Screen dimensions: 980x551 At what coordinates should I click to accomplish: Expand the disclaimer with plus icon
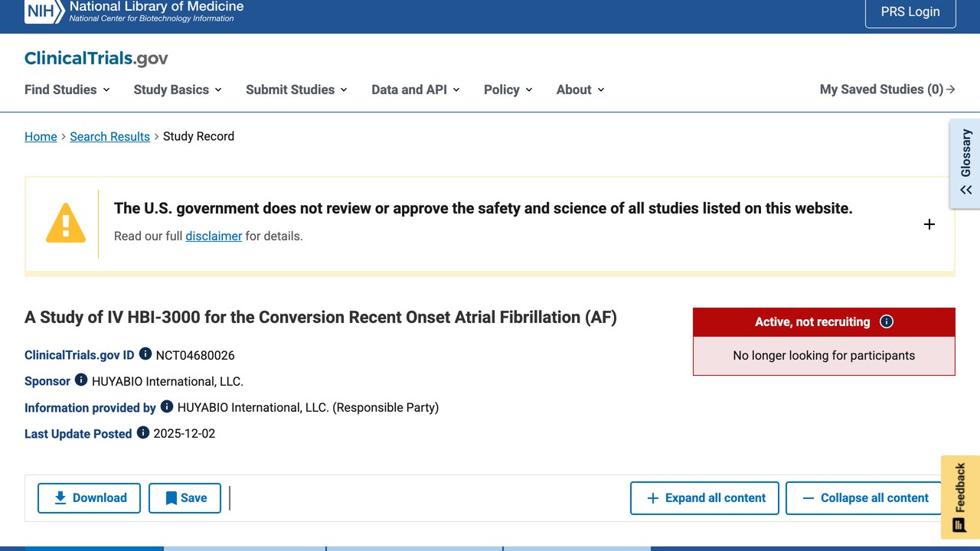(x=929, y=224)
